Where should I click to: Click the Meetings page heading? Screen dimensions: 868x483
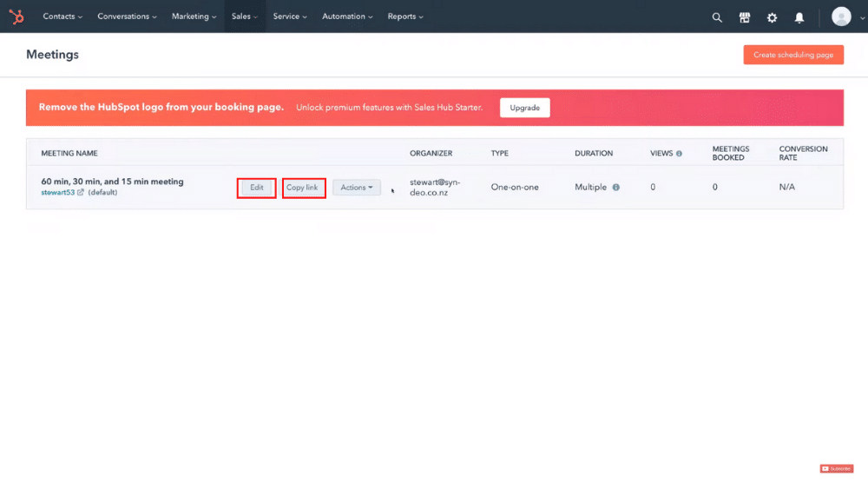point(53,54)
